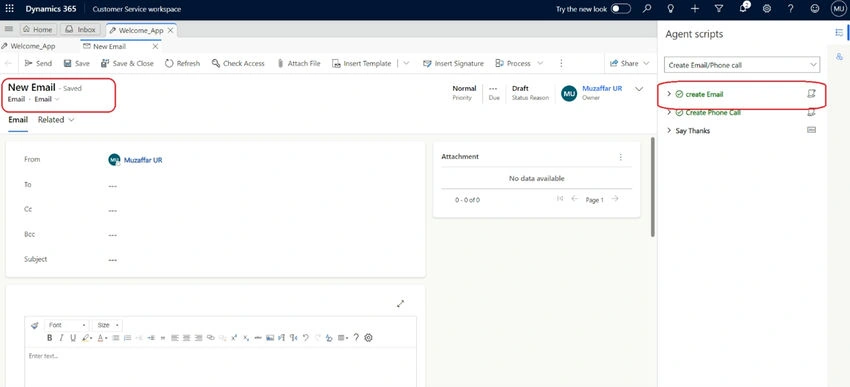Click the feedback smiley icon

[x=815, y=9]
